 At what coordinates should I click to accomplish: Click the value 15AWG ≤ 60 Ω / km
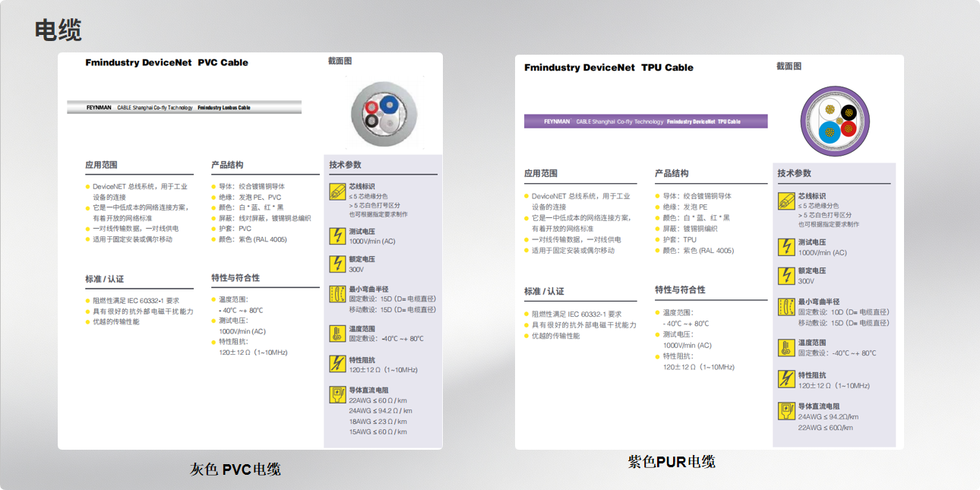[x=378, y=432]
